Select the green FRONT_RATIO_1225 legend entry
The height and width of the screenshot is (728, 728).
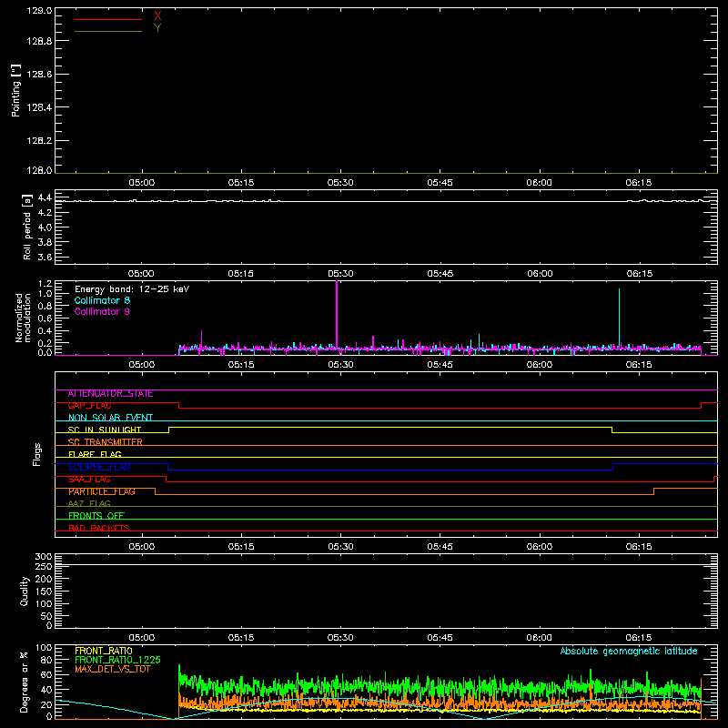coord(117,660)
